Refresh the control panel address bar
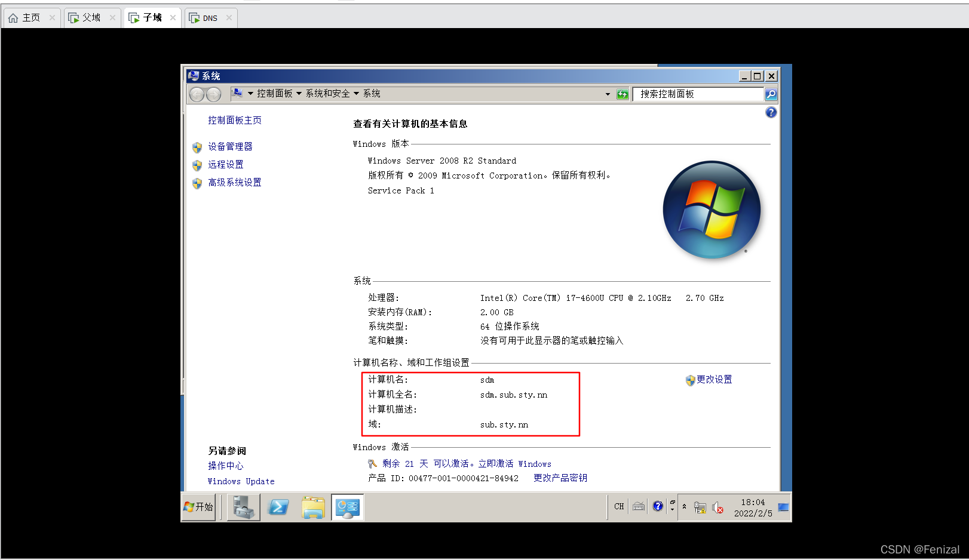 click(x=623, y=94)
